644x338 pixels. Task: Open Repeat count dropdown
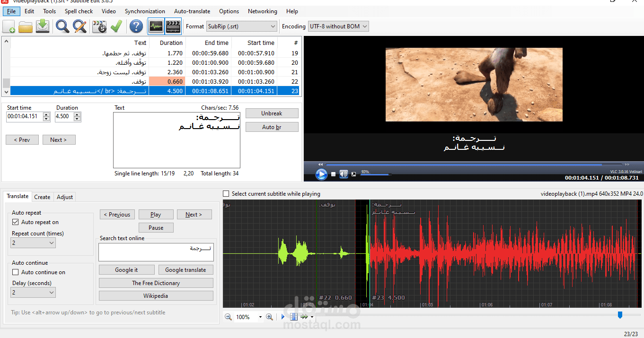tap(33, 243)
